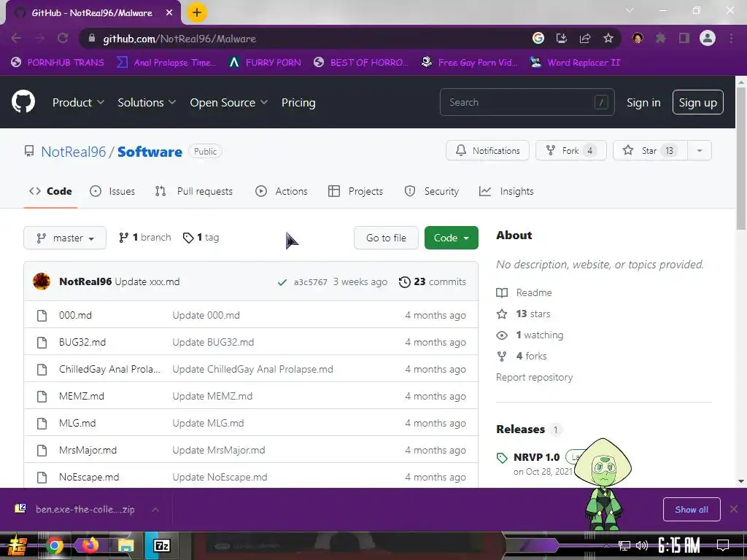Click the GitHub octocat logo
The width and height of the screenshot is (747, 560).
pos(23,102)
